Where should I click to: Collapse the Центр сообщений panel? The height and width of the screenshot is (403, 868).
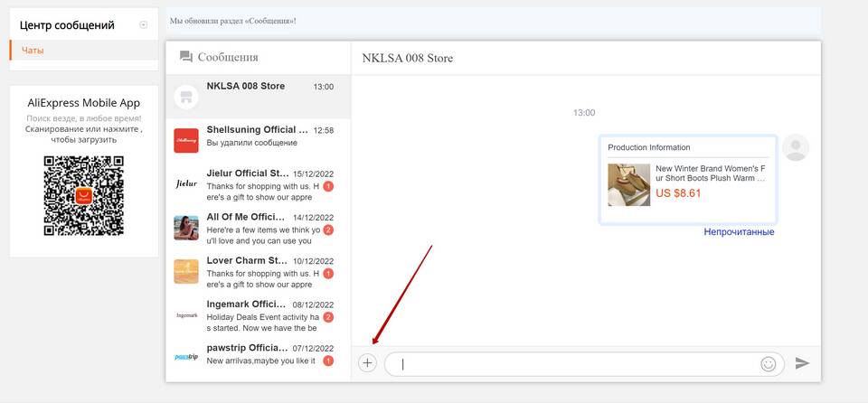pos(144,25)
